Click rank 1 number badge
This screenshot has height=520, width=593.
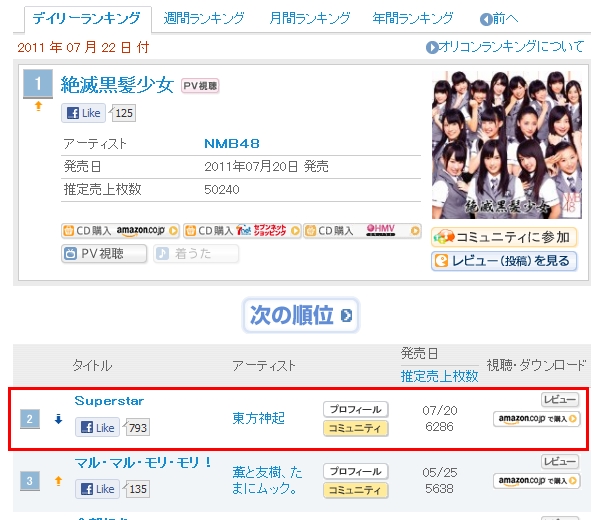[x=38, y=84]
